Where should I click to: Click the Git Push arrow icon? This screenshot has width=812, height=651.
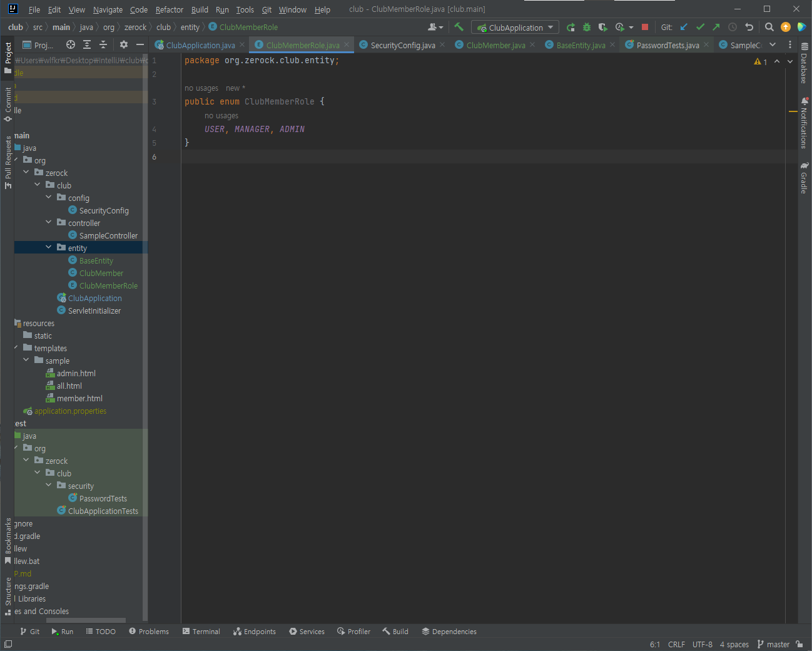pos(716,27)
